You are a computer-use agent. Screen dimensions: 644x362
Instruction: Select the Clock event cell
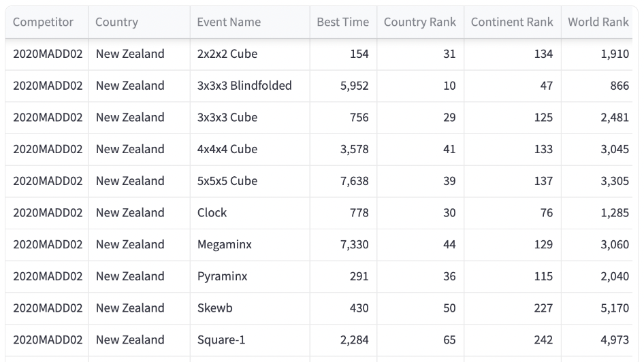point(212,213)
